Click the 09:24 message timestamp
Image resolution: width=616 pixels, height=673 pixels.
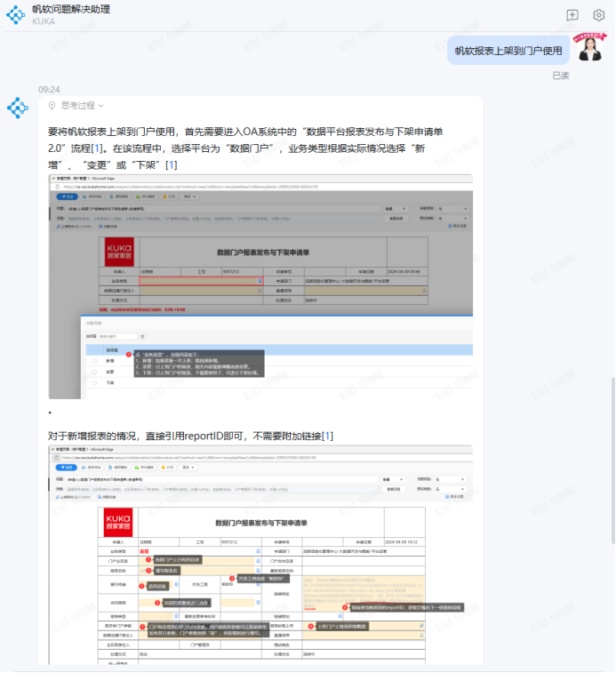pyautogui.click(x=49, y=89)
